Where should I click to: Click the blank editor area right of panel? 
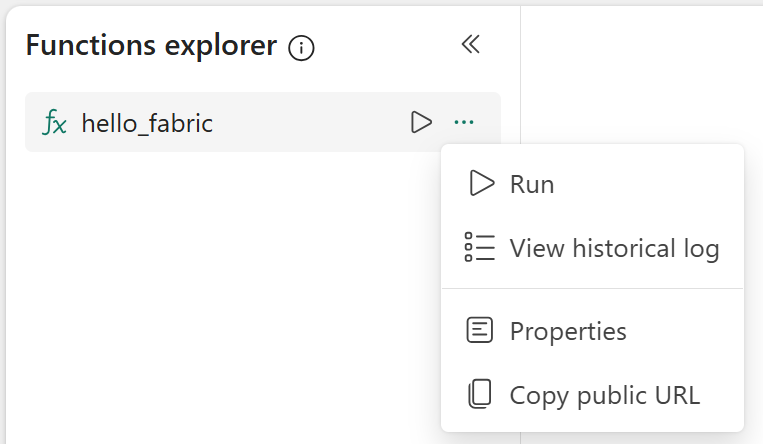[640, 70]
